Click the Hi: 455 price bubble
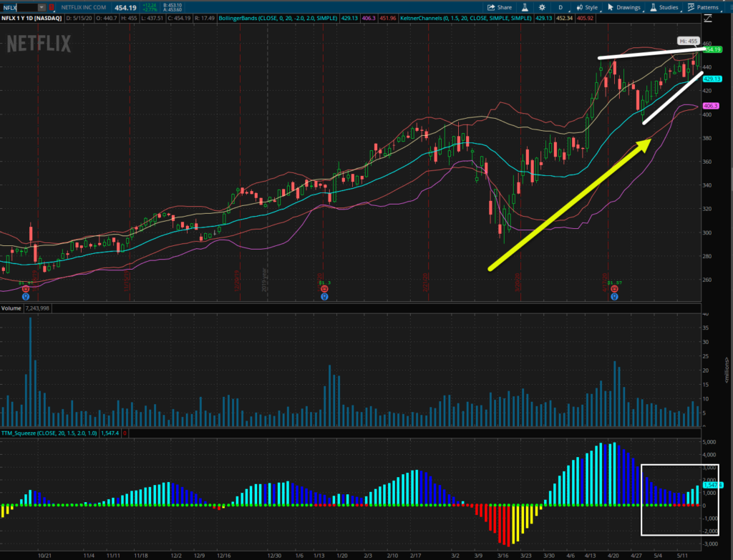Screen dimensions: 733x560 point(688,41)
